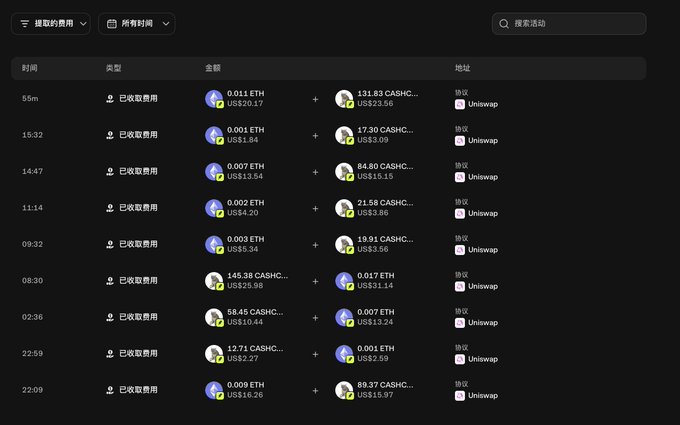
Task: Click the ETH token icon in 11:14 row
Action: click(214, 208)
